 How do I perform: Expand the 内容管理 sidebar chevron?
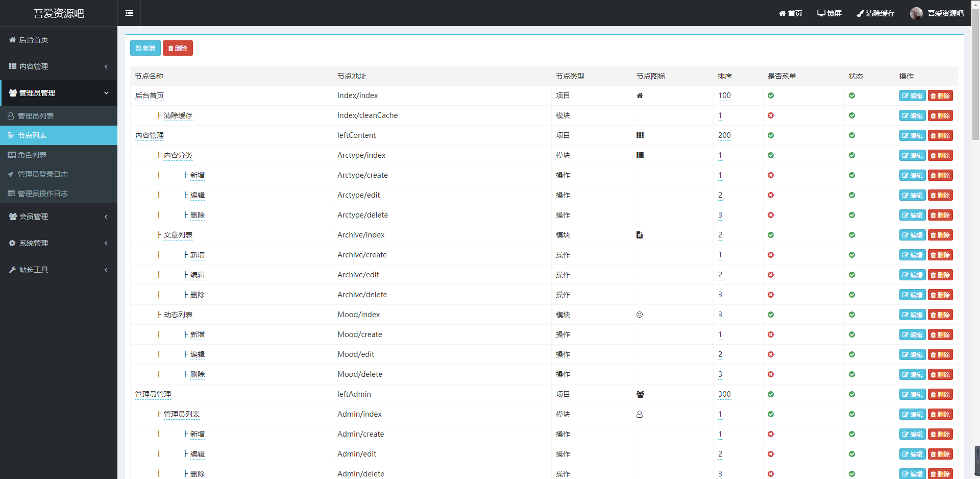106,66
